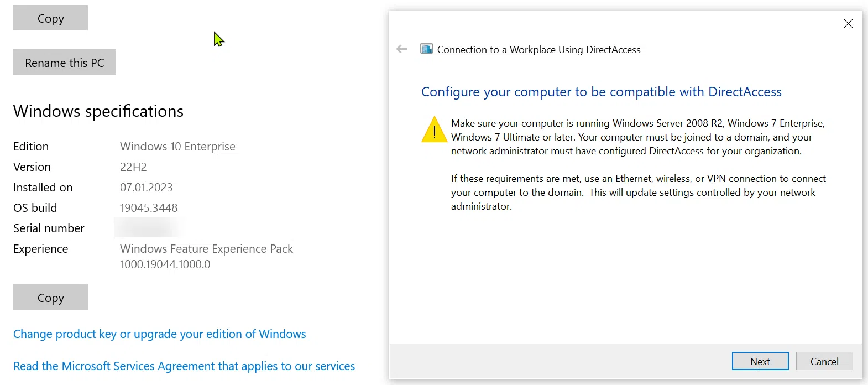Click Next in the DirectAccess wizard
The image size is (868, 385).
point(760,361)
